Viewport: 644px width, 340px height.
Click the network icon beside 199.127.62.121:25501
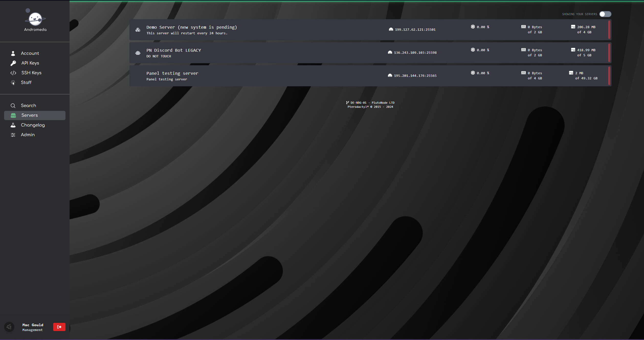(x=391, y=29)
